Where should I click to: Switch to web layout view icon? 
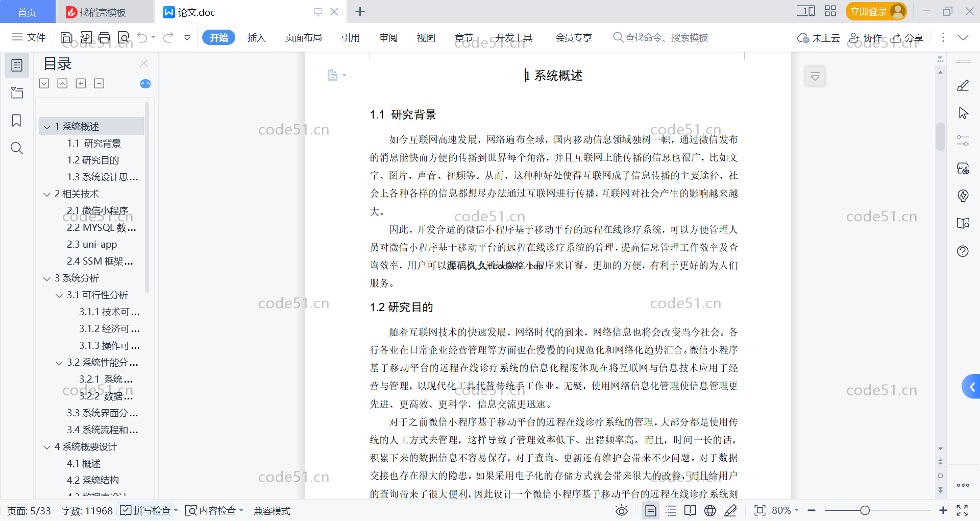[710, 511]
